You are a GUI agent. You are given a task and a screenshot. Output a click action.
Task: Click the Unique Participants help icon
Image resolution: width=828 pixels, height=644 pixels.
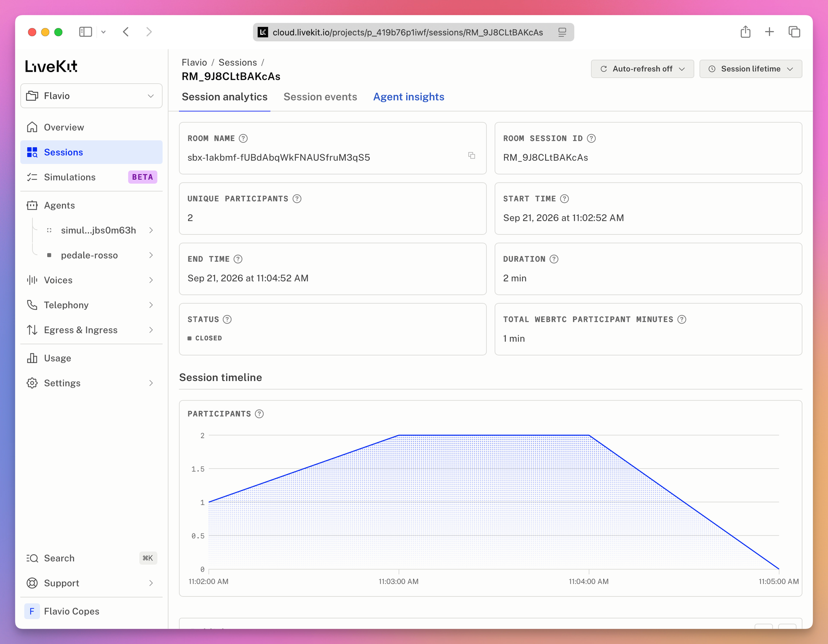[297, 199]
